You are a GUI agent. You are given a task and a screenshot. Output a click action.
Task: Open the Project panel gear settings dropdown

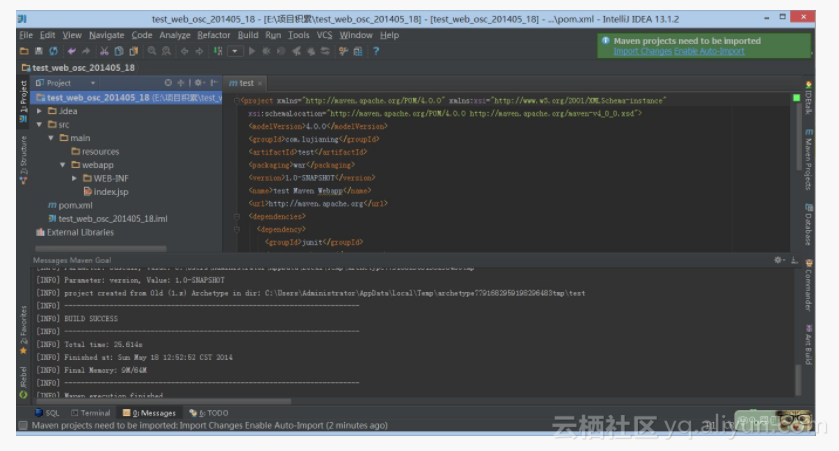pyautogui.click(x=199, y=83)
